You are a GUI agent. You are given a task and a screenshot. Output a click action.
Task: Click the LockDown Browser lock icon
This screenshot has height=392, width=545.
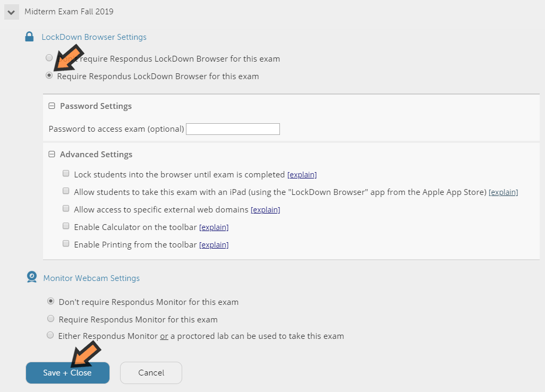30,37
